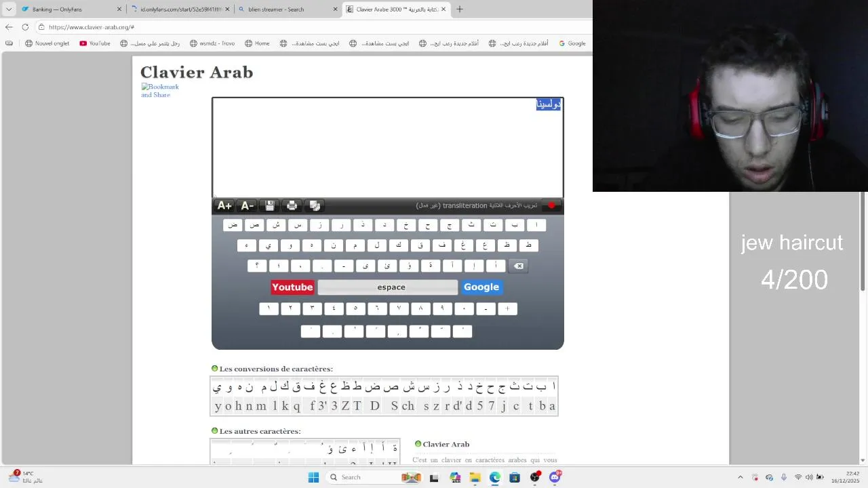Open volume control in system tray
The image size is (868, 488).
(809, 477)
